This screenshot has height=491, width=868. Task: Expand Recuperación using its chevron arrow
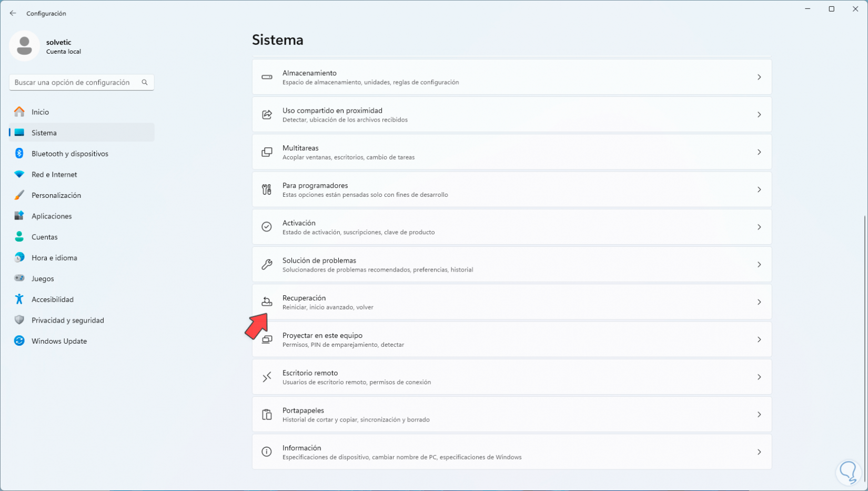(x=759, y=302)
